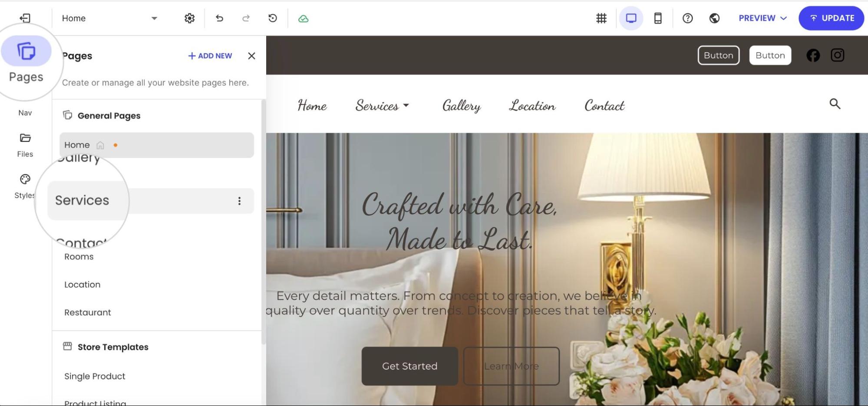Open the Styles palette panel
868x406 pixels.
[25, 187]
